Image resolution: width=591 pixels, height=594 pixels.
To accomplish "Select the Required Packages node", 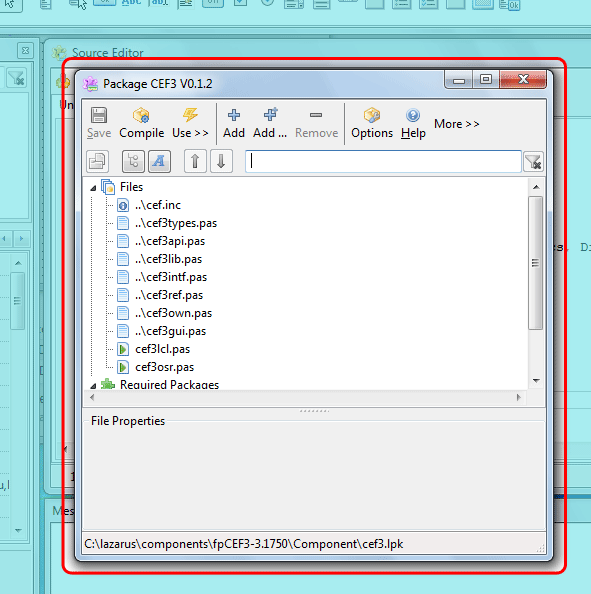I will [169, 385].
